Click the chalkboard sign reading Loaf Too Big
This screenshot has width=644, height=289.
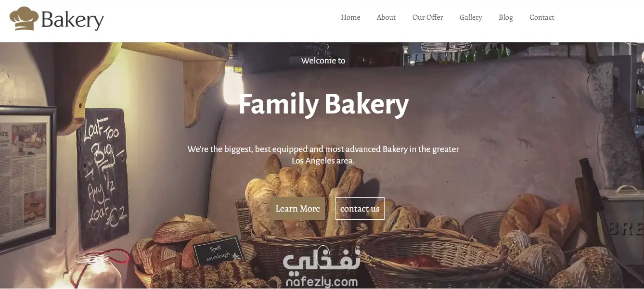point(103,177)
